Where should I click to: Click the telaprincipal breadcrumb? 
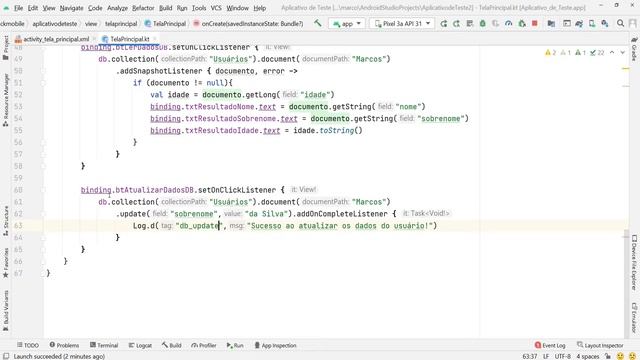tap(121, 24)
